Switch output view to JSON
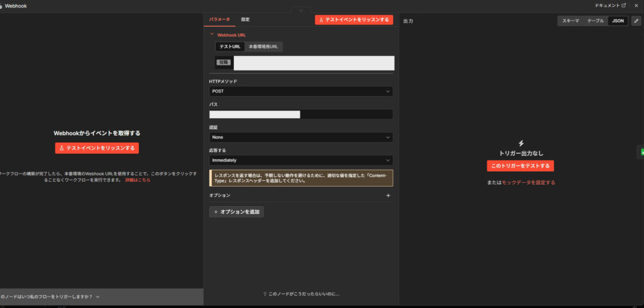The width and height of the screenshot is (644, 308). coord(618,21)
